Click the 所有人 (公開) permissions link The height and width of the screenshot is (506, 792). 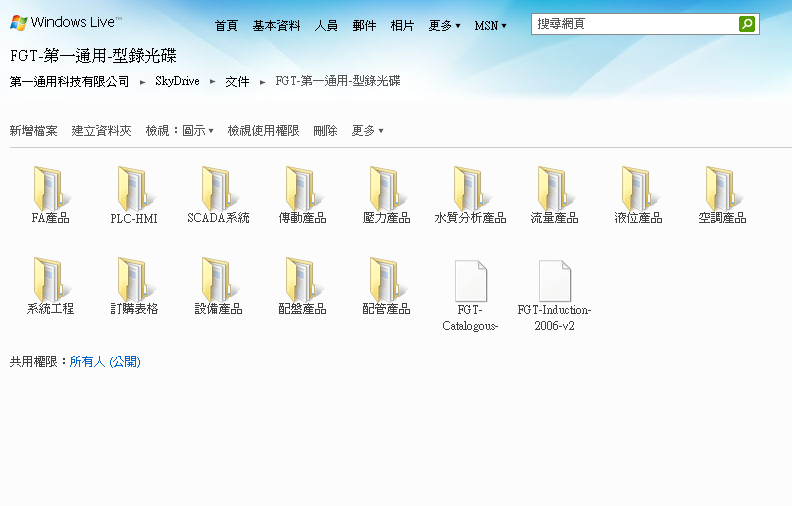(105, 361)
